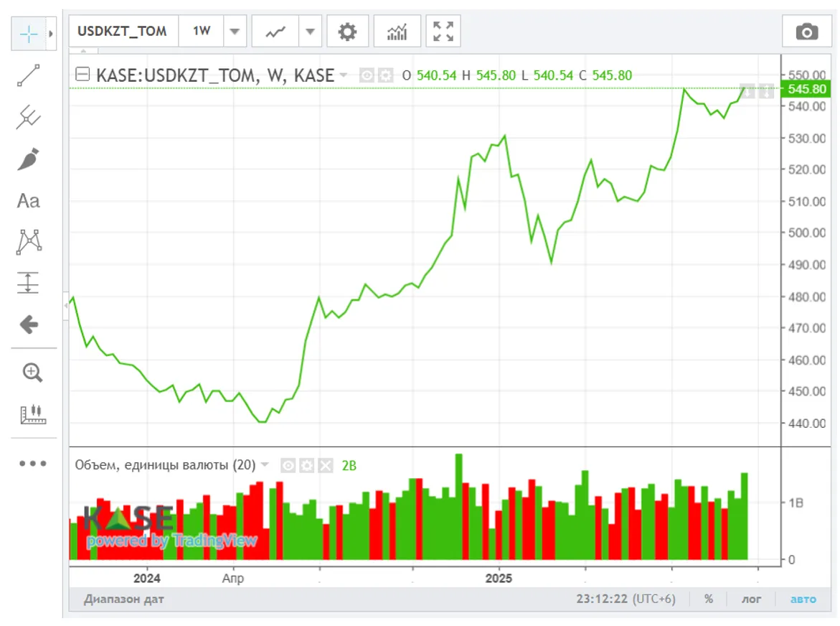Screen dimensions: 840x626
Task: Open the "Диапазон дат" date range menu
Action: 123,599
